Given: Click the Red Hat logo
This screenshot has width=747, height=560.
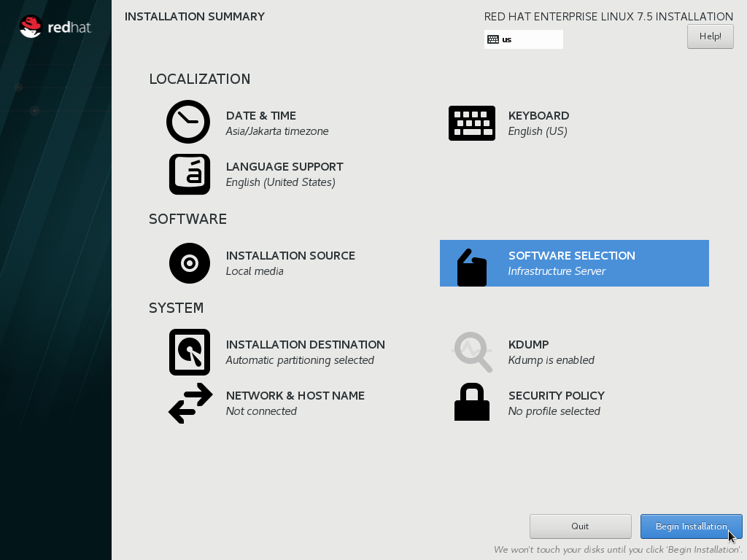Looking at the screenshot, I should pyautogui.click(x=55, y=27).
